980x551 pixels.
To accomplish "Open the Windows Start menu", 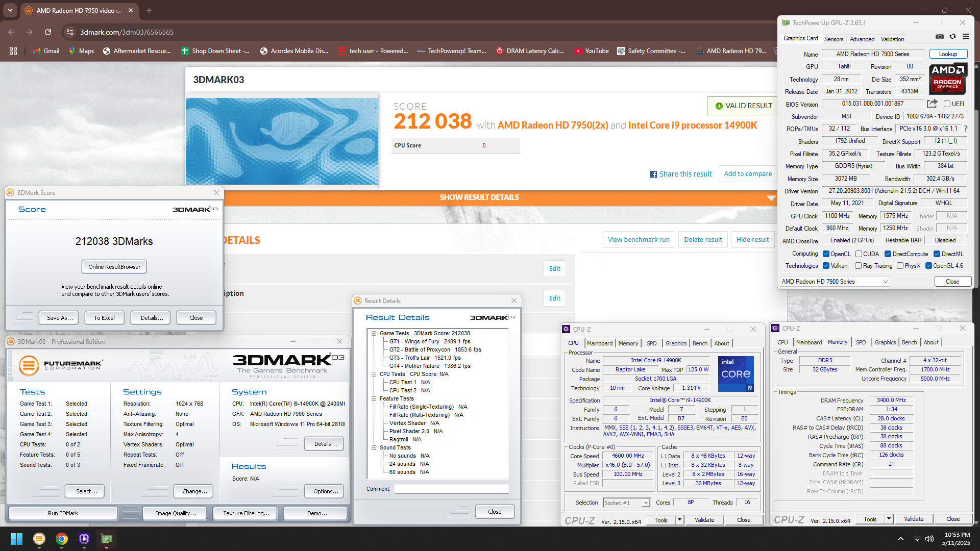I will [16, 539].
